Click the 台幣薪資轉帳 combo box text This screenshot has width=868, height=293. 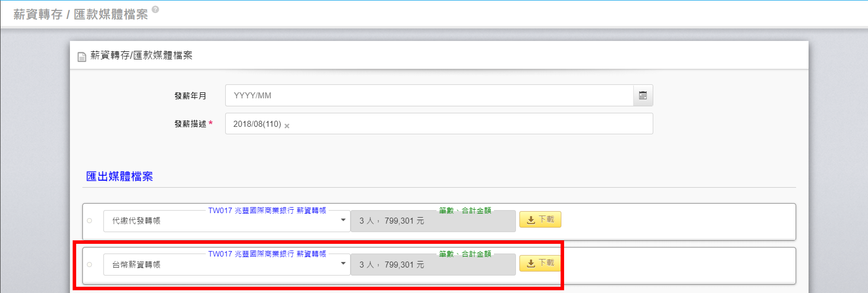tap(136, 265)
